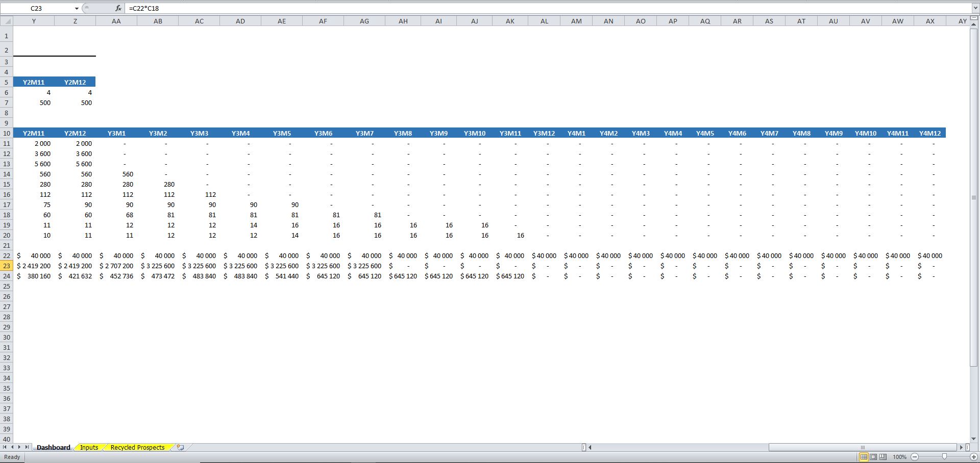Click the 100% zoom level button
Screen dimensions: 980x463
coord(900,457)
